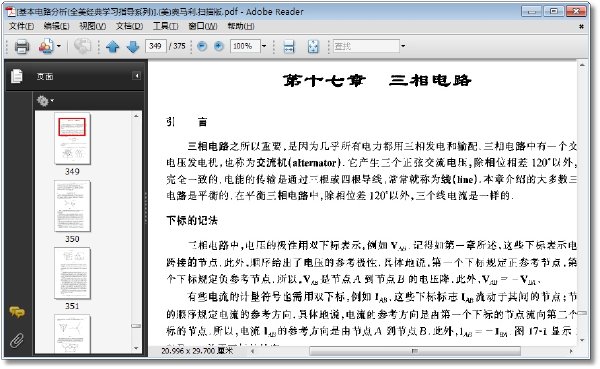
Task: Click the disabled email/globe toolbar icon
Action: (x=82, y=46)
